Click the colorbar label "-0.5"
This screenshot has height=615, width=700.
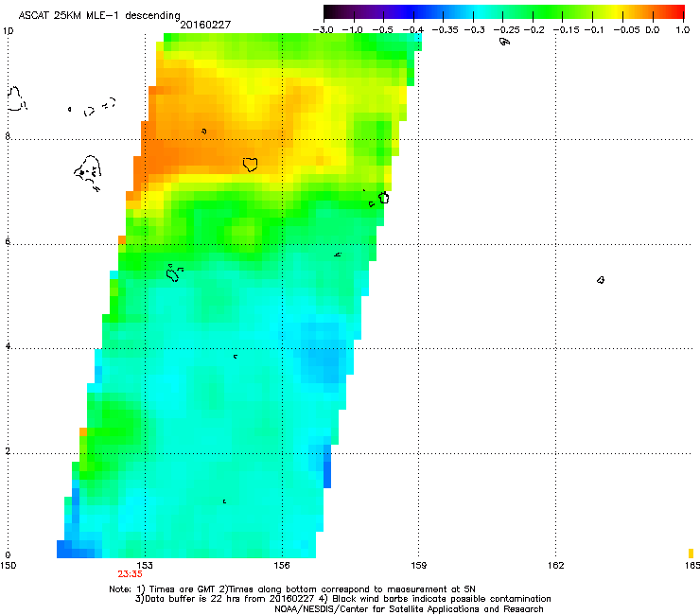click(383, 30)
